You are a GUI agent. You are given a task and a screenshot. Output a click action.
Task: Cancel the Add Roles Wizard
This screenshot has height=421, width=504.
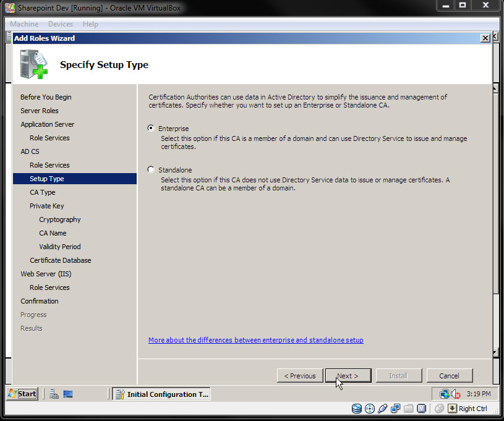pyautogui.click(x=450, y=376)
